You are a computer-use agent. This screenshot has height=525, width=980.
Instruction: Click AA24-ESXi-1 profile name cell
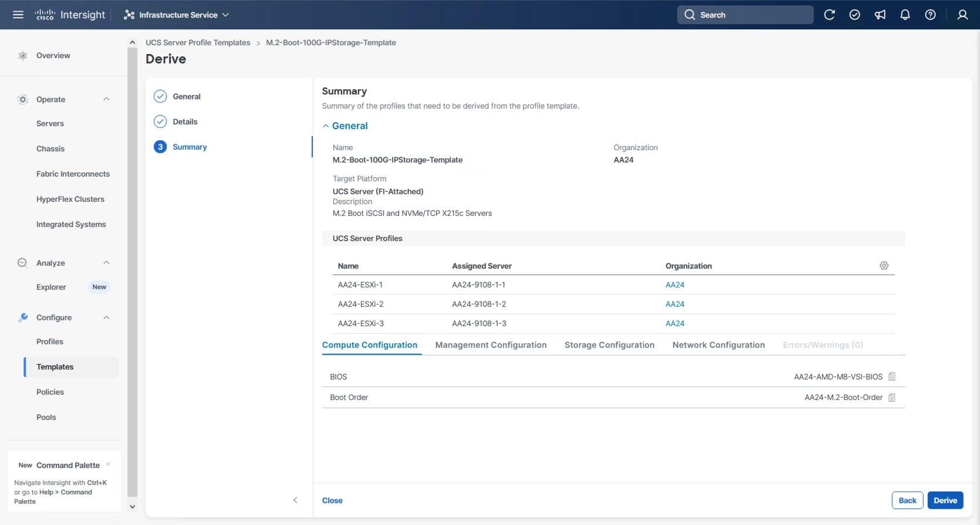[360, 285]
